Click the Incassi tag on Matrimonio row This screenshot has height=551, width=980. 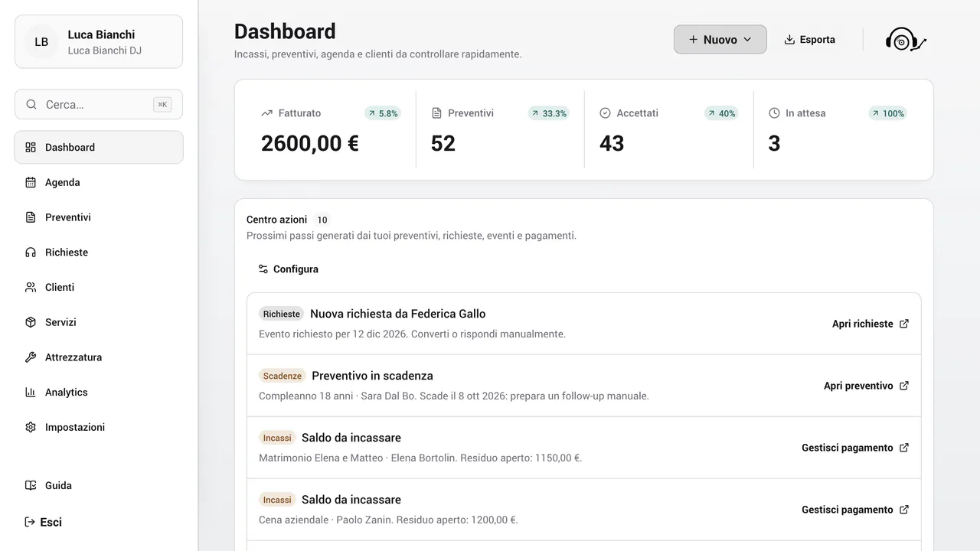click(x=277, y=438)
